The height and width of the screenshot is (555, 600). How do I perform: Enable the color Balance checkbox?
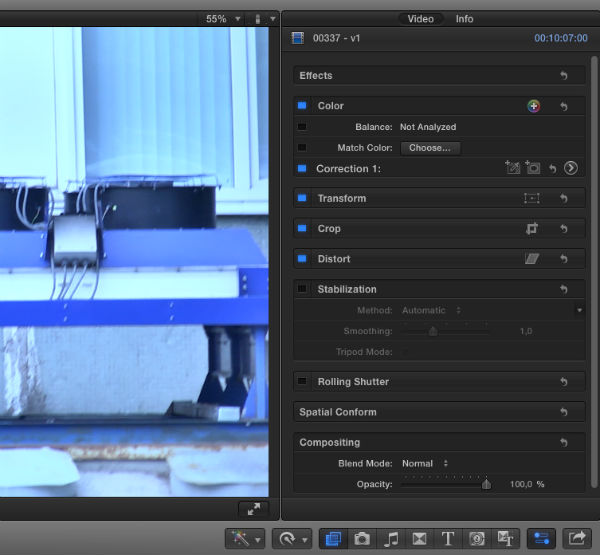302,127
